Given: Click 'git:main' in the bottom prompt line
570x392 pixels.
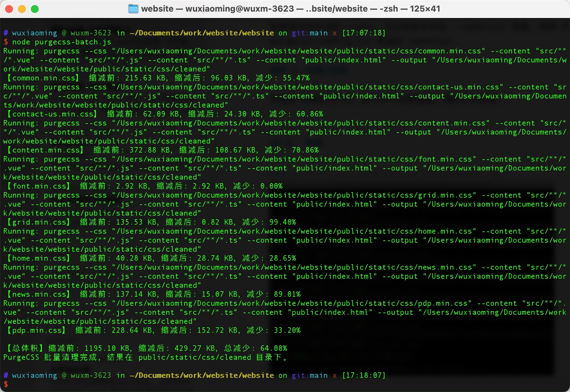Looking at the screenshot, I should [x=310, y=376].
